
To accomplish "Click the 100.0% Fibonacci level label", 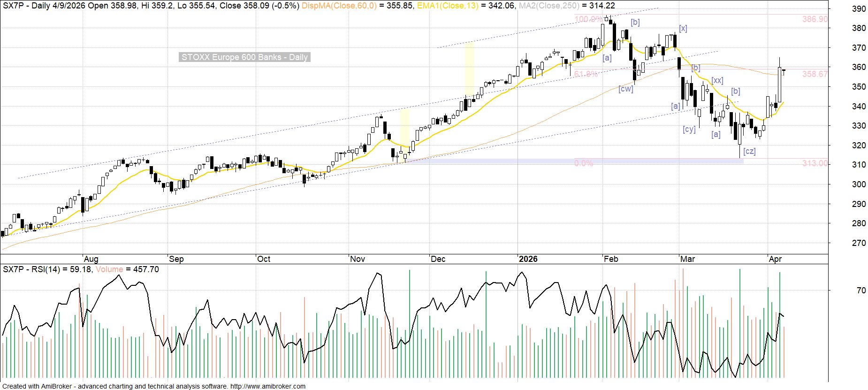I will [x=588, y=19].
